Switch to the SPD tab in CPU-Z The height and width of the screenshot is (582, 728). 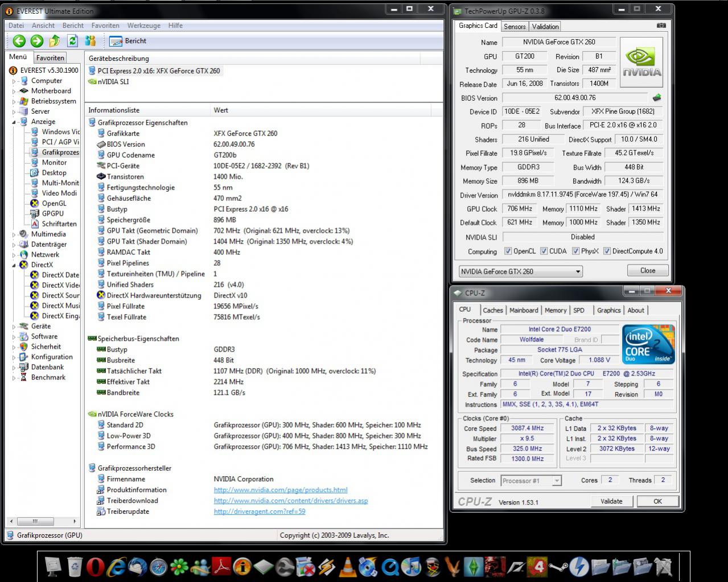pos(579,310)
